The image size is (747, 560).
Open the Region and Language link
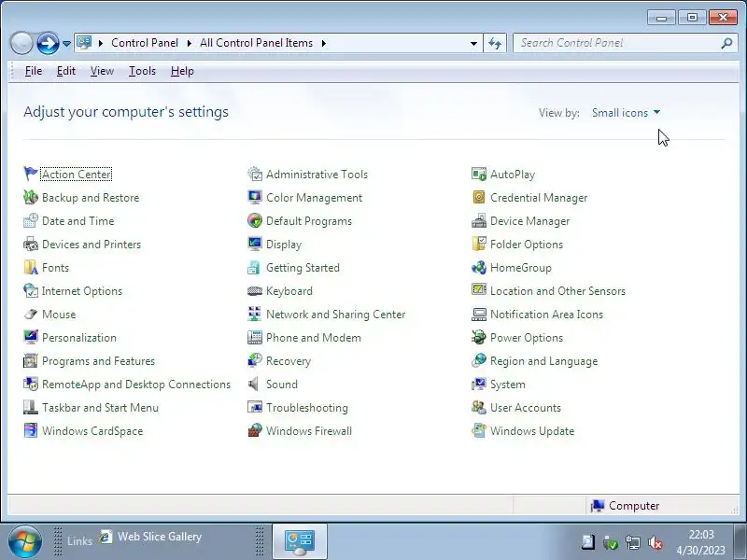point(543,361)
